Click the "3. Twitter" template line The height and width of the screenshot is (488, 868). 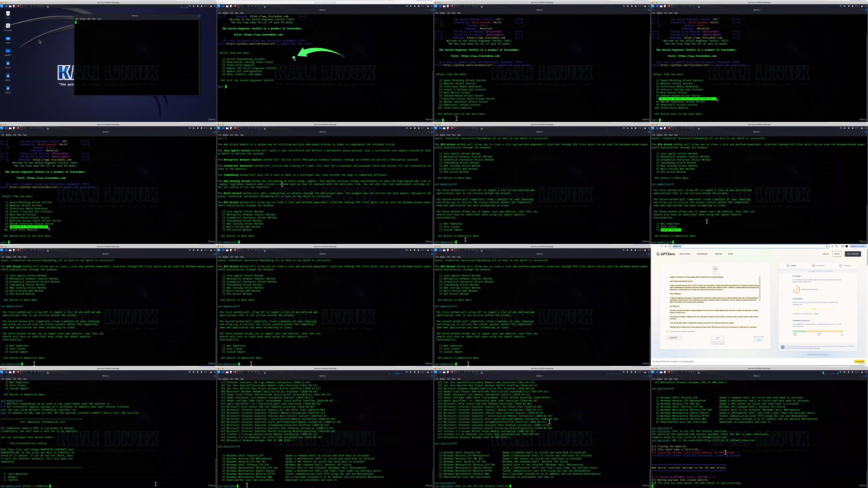pyautogui.click(x=11, y=480)
